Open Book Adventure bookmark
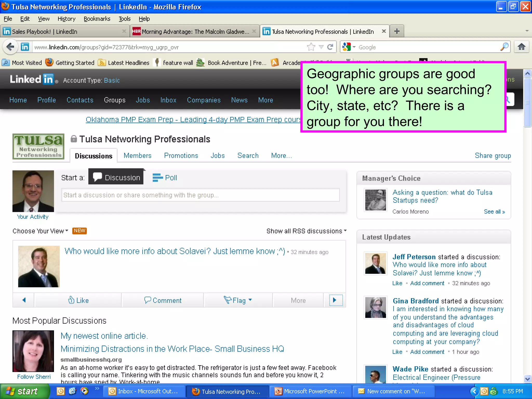This screenshot has width=532, height=399. click(x=231, y=63)
